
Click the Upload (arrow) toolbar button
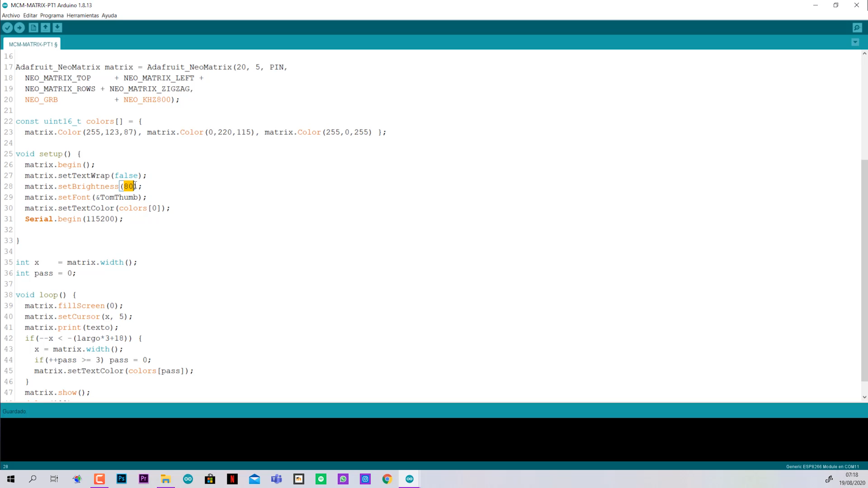point(19,28)
